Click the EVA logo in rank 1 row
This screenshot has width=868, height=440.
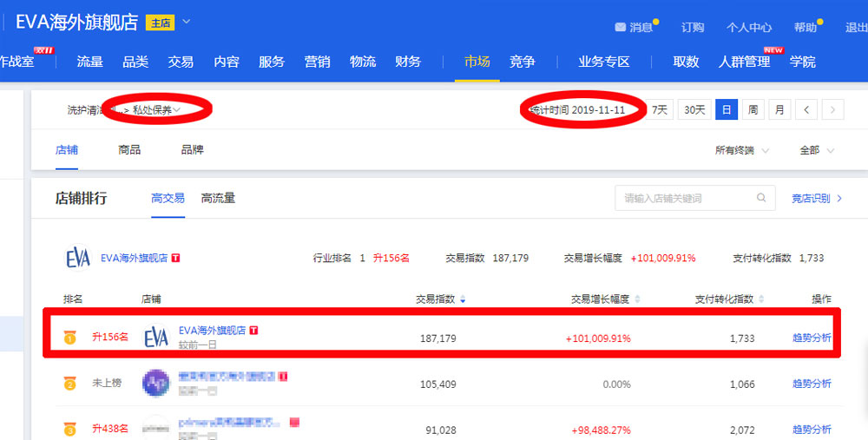pyautogui.click(x=156, y=337)
